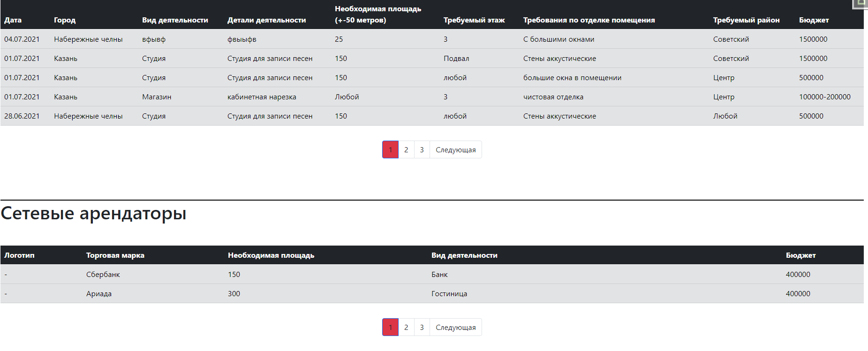Click the Логотип column header
This screenshot has width=868, height=351.
19,255
